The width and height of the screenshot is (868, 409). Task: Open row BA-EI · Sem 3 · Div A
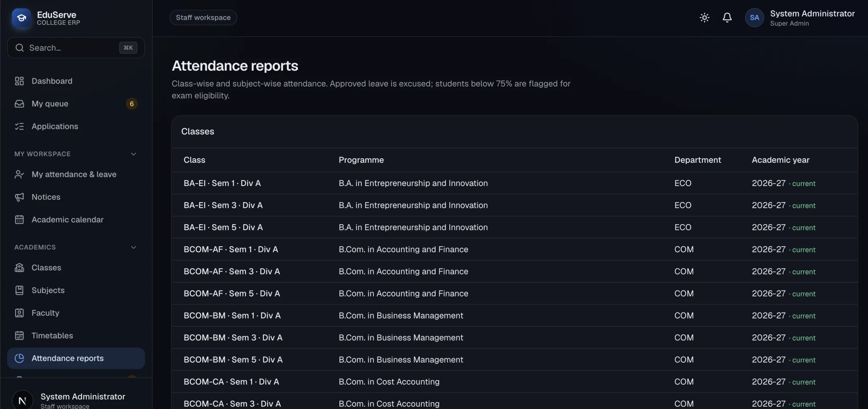[514, 205]
